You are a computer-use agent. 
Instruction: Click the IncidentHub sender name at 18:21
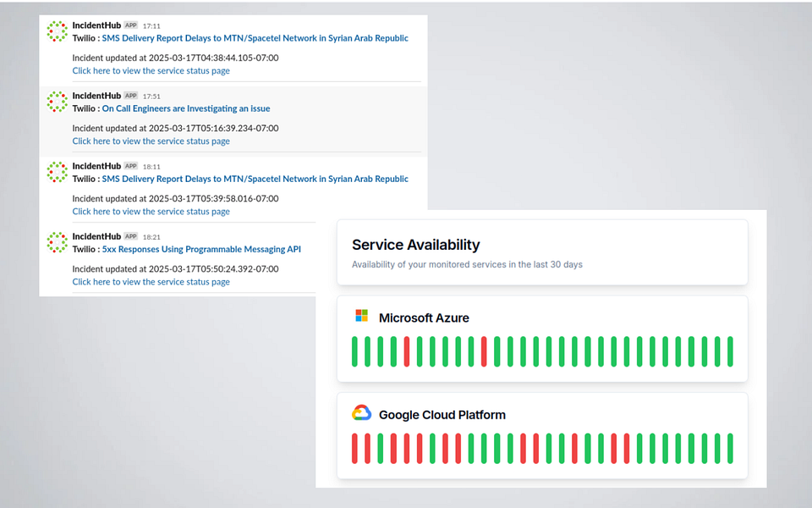pos(96,236)
